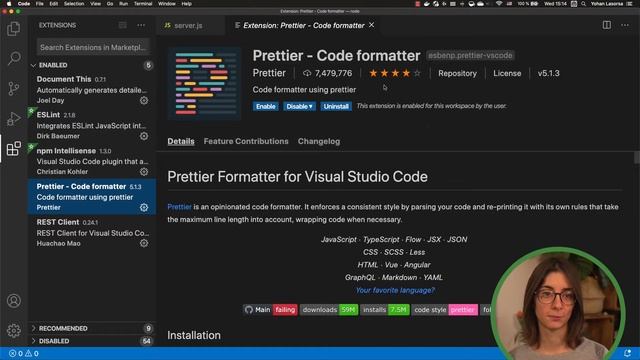The width and height of the screenshot is (640, 360).
Task: Click the install count cloud icon
Action: click(x=307, y=73)
